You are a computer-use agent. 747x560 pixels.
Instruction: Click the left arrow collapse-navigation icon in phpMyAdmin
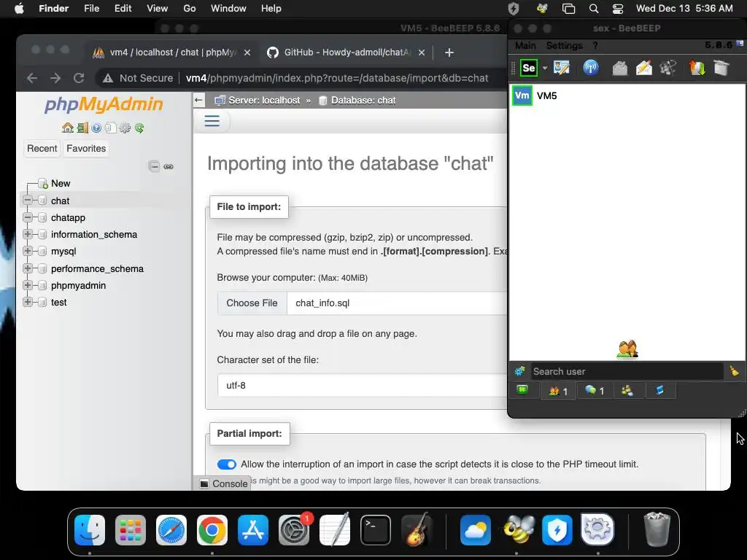pos(199,100)
